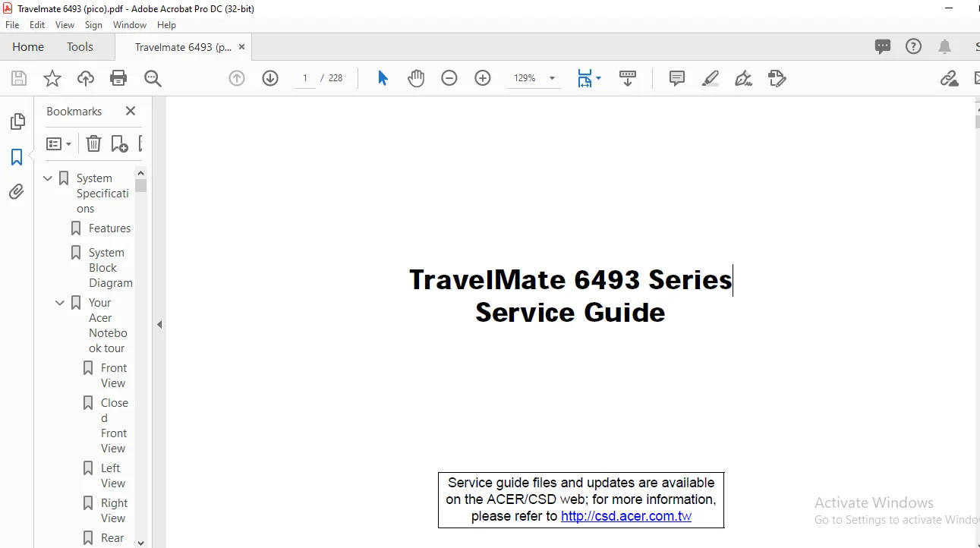The width and height of the screenshot is (980, 548).
Task: Open the chat comments icon in header
Action: point(883,46)
